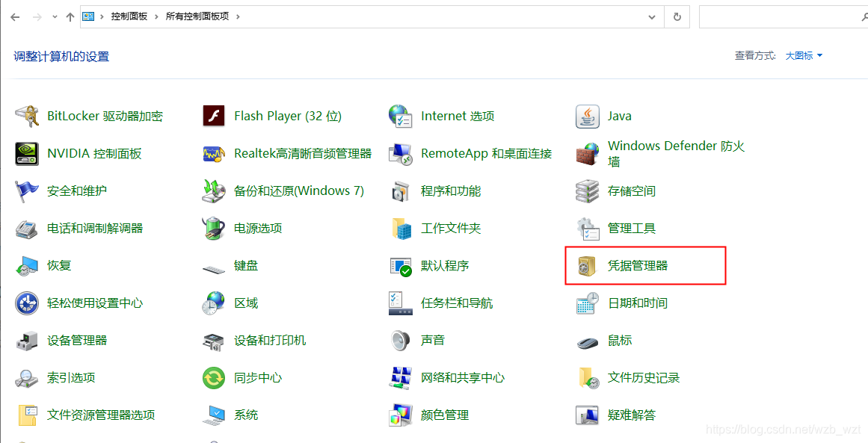The height and width of the screenshot is (443, 868).
Task: Click the 区域 globe and clock icon
Action: coord(214,303)
